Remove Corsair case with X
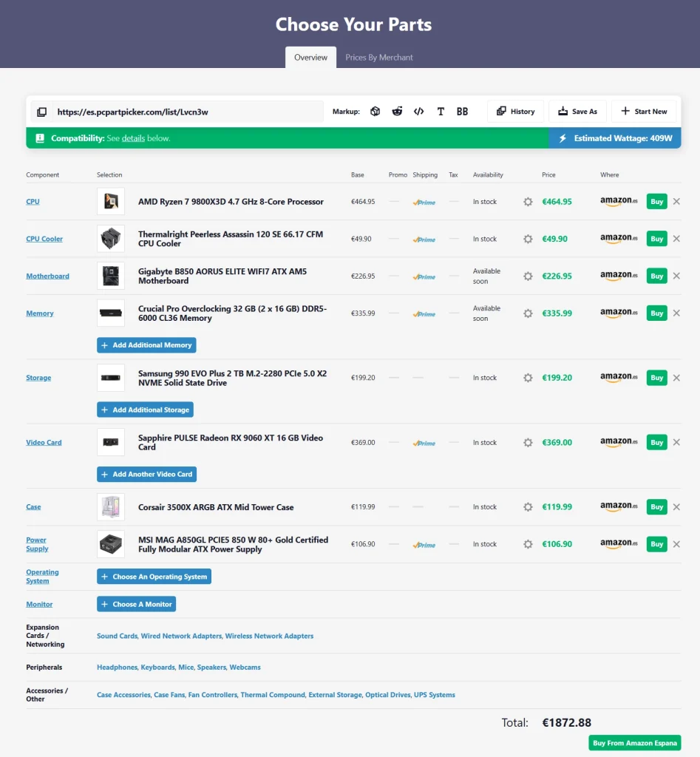700x757 pixels. [676, 507]
